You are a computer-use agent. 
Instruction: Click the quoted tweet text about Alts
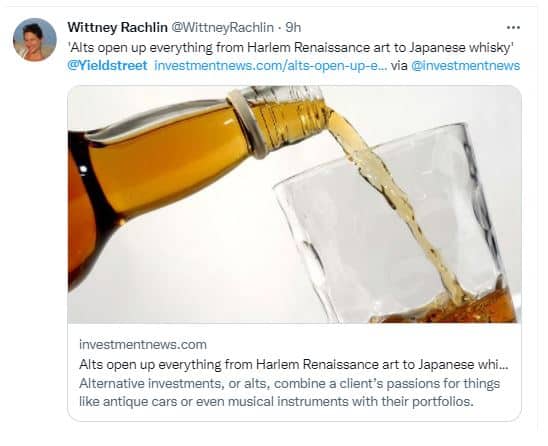click(x=290, y=47)
